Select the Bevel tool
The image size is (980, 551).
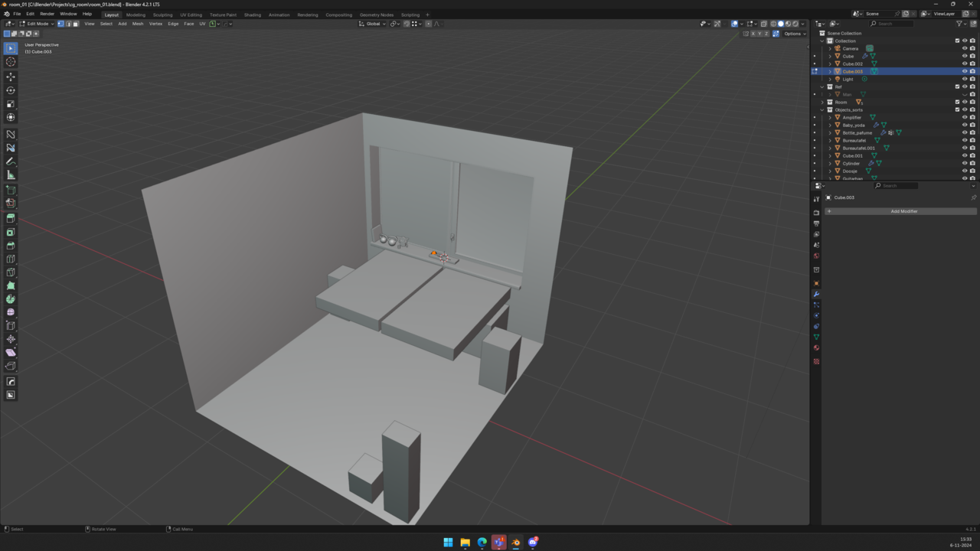[x=11, y=246]
